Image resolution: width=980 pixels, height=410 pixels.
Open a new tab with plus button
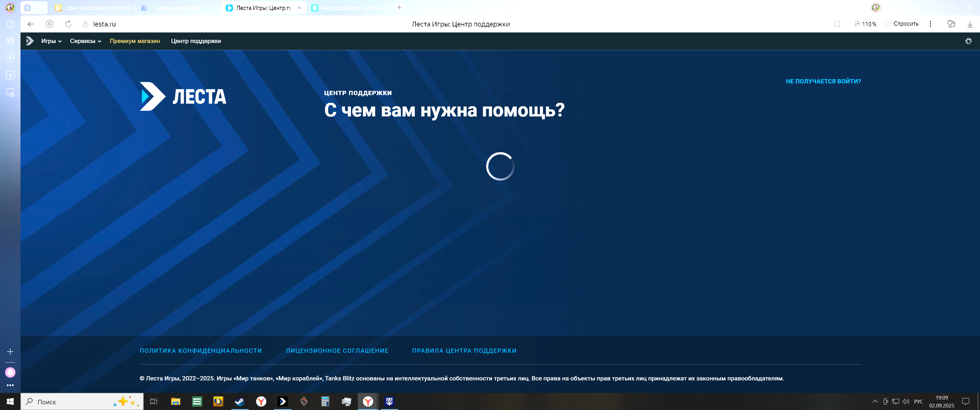tap(399, 7)
